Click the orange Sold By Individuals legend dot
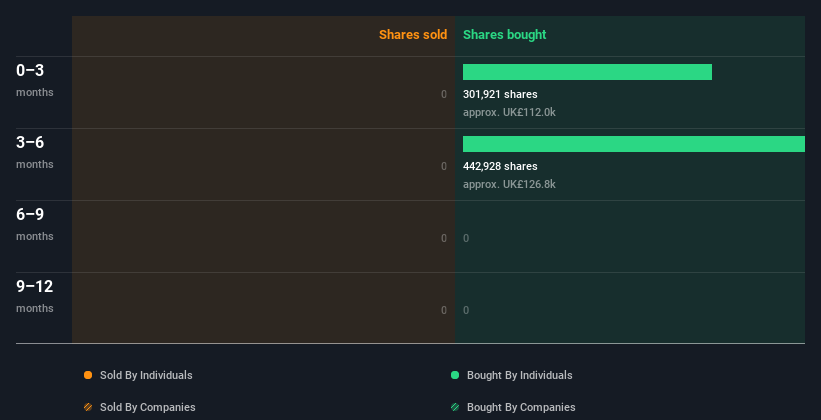The height and width of the screenshot is (420, 821). (x=88, y=375)
